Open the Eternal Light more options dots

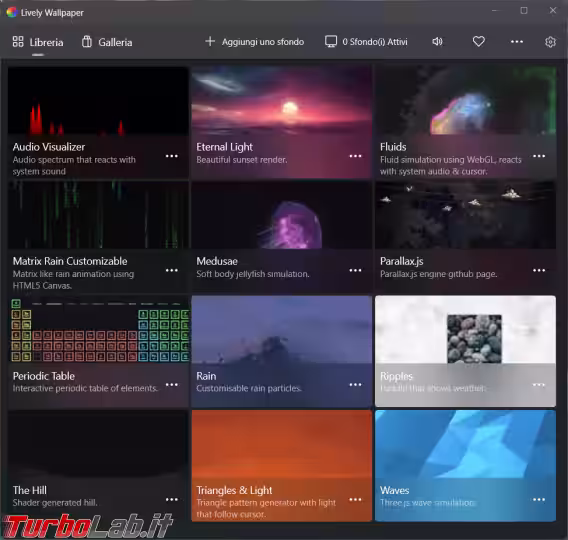coord(355,156)
